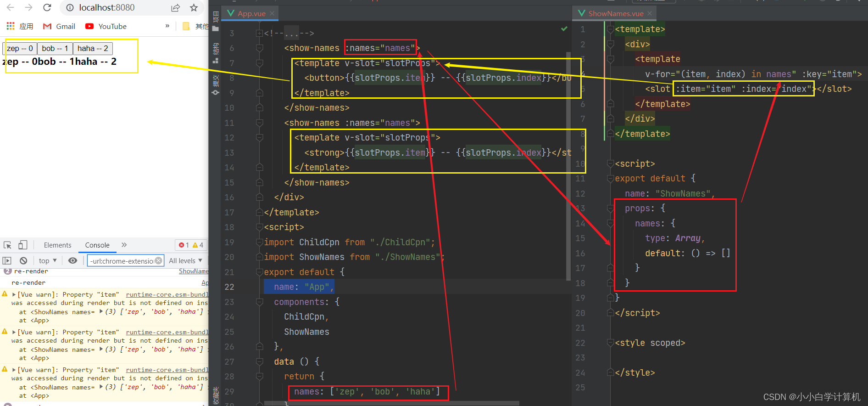Image resolution: width=868 pixels, height=406 pixels.
Task: Open the 应用 apps shortcut in bookmarks bar
Action: tap(20, 26)
